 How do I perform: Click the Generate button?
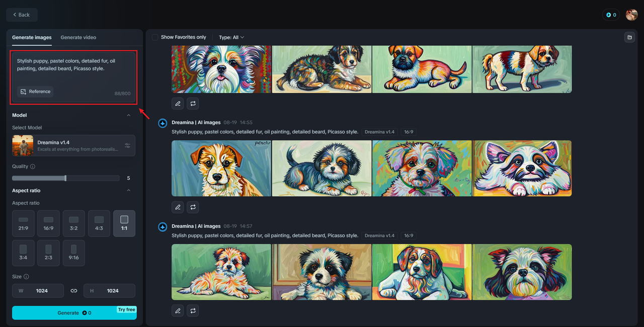(x=74, y=313)
